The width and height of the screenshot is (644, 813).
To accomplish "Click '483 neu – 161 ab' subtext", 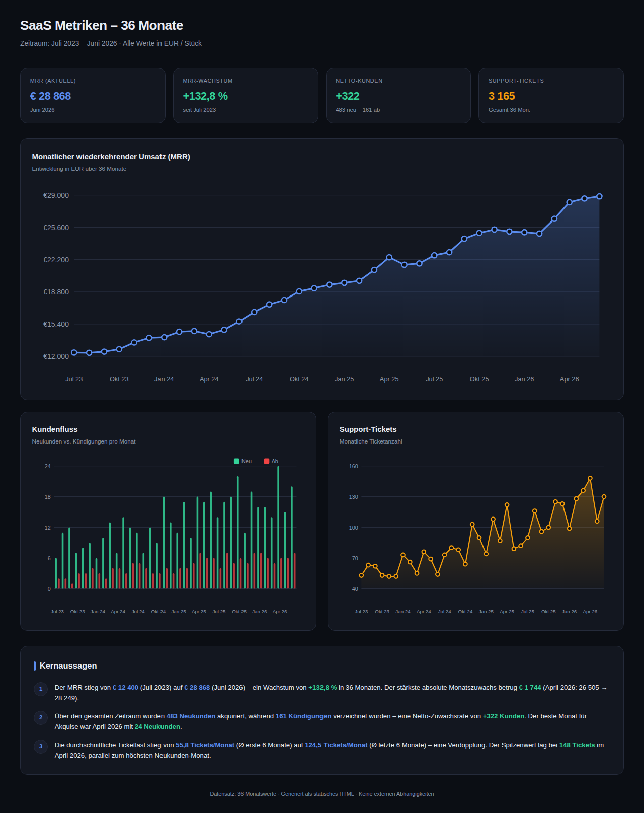I will pyautogui.click(x=358, y=110).
